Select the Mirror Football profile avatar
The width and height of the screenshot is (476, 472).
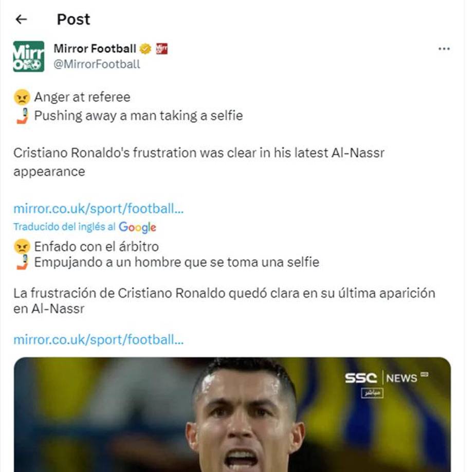29,57
